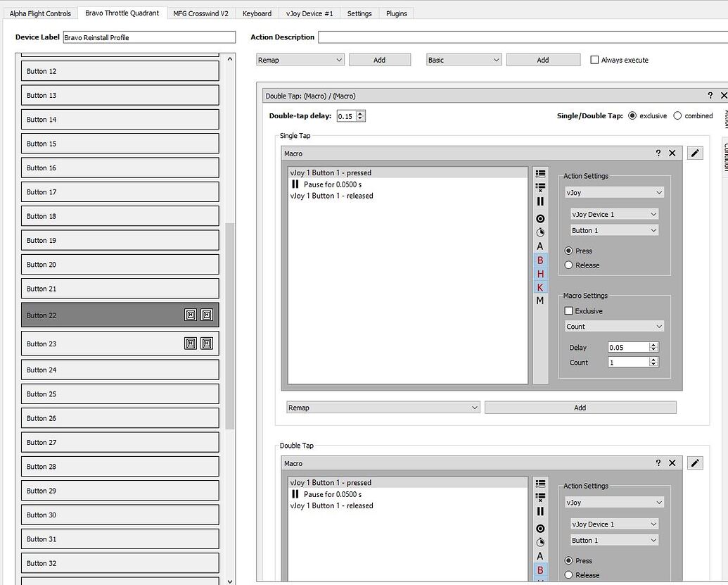
Task: Click the help question mark on Single Tap Macro header
Action: point(658,153)
